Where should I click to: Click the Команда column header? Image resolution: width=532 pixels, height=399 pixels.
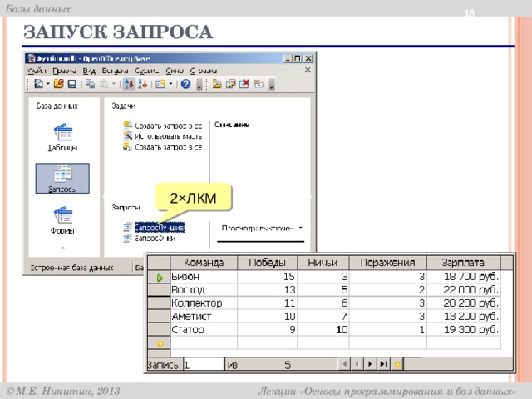click(204, 263)
